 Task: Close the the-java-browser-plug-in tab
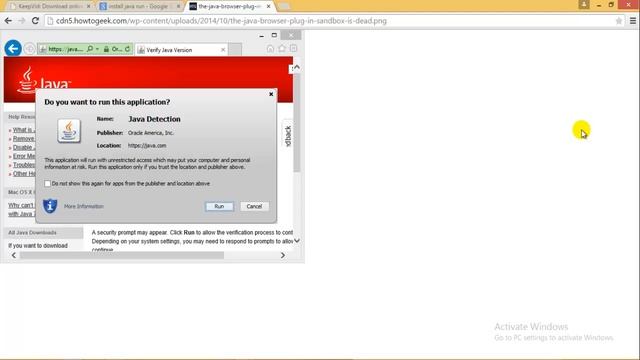click(x=268, y=7)
